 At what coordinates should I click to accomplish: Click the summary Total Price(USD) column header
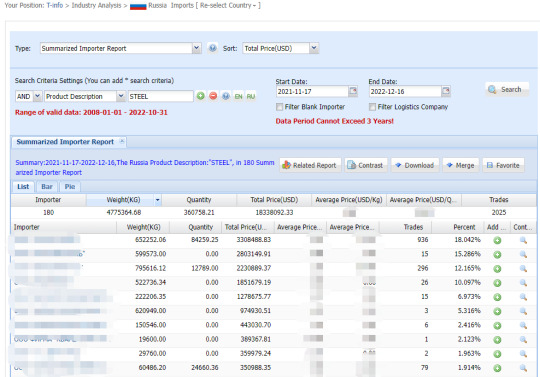[x=274, y=200]
